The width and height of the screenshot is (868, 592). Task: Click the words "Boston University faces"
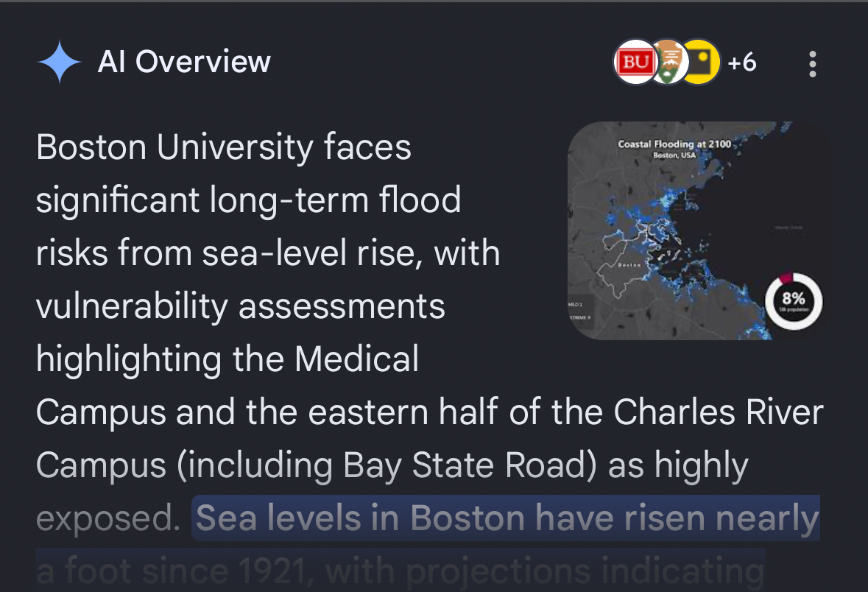point(224,148)
